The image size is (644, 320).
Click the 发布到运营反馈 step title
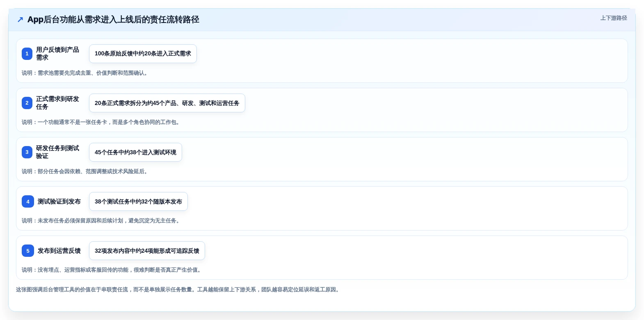click(x=59, y=251)
